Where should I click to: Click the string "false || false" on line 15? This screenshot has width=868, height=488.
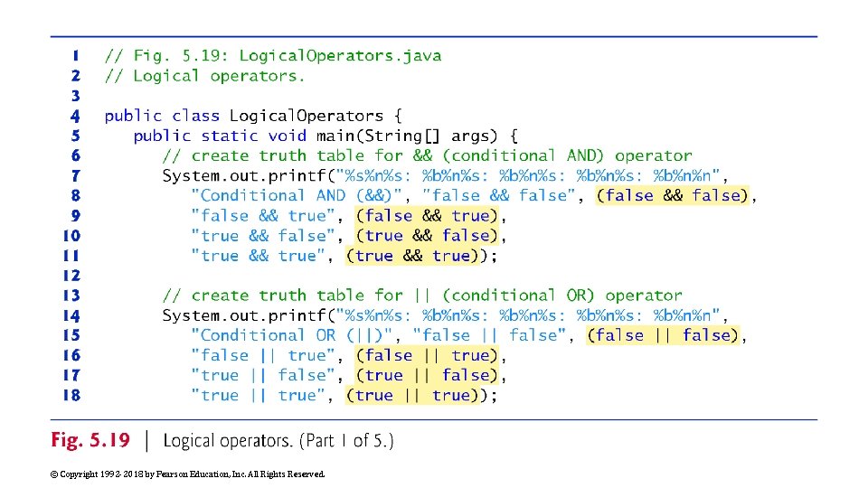[489, 335]
